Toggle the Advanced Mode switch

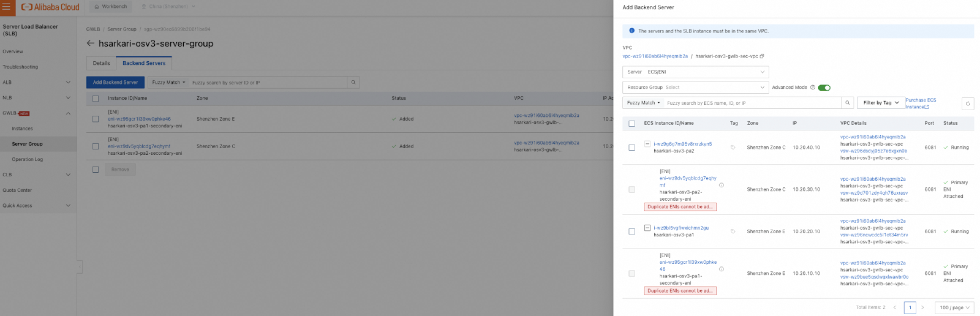click(824, 88)
